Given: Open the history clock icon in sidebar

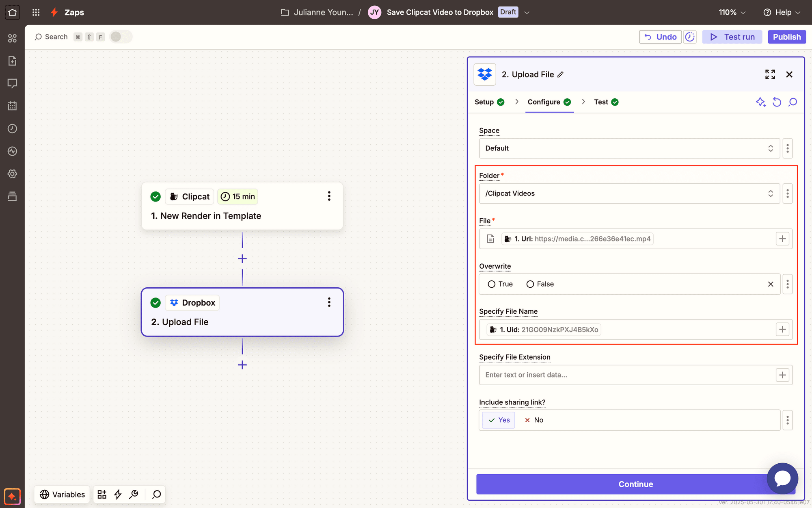Looking at the screenshot, I should (12, 128).
